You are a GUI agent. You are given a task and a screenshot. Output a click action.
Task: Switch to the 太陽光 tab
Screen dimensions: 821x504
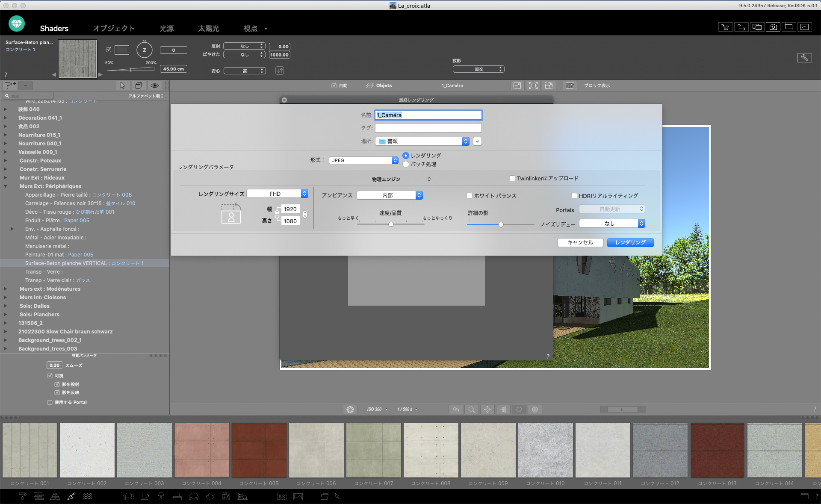pos(209,28)
